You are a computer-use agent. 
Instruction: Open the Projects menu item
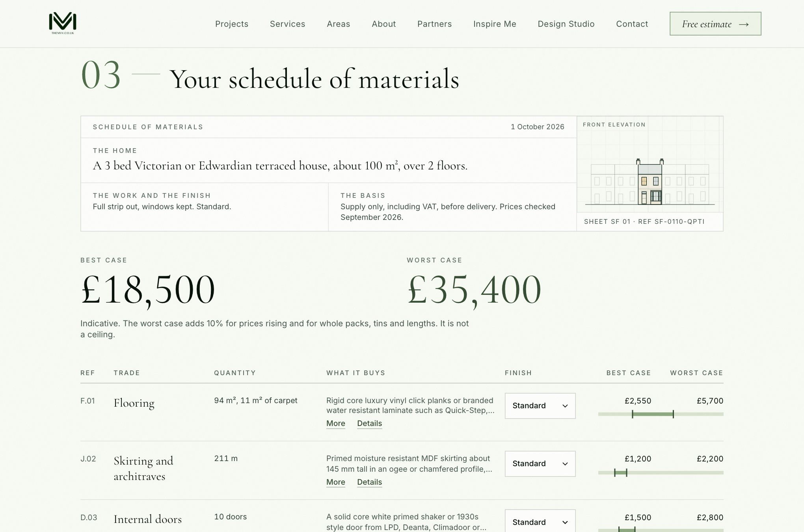tap(232, 24)
